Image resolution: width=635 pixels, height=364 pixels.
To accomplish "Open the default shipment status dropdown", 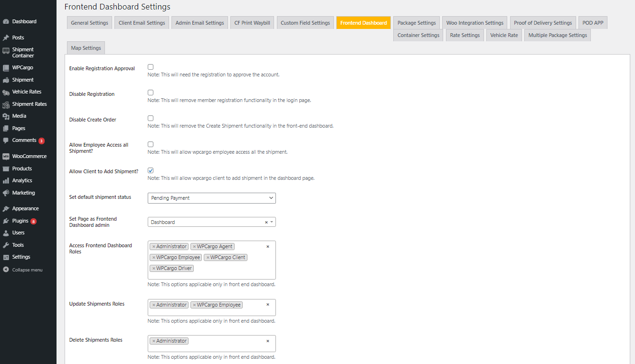I will [x=212, y=198].
